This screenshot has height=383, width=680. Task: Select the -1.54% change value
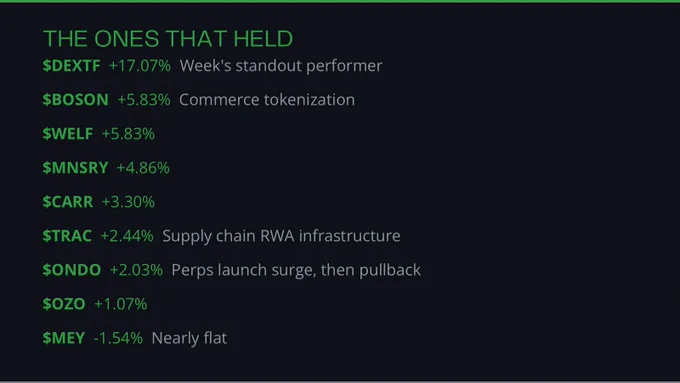[x=118, y=338]
